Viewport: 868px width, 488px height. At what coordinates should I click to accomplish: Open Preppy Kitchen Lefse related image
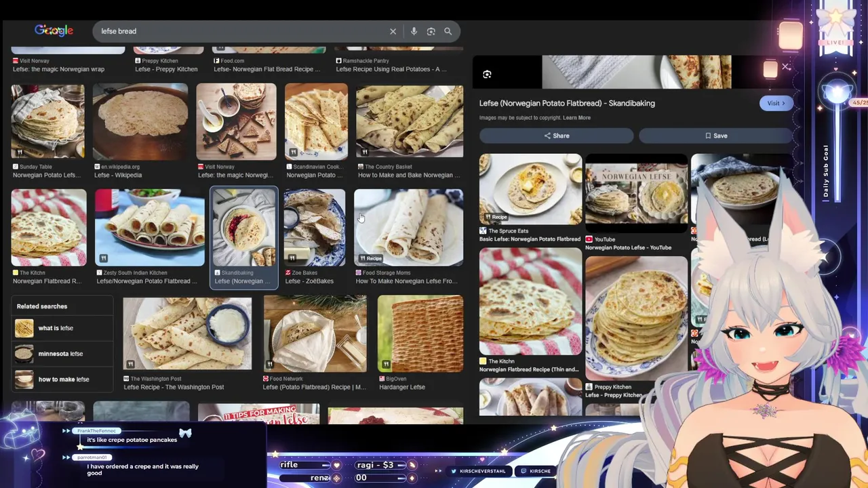pyautogui.click(x=636, y=319)
